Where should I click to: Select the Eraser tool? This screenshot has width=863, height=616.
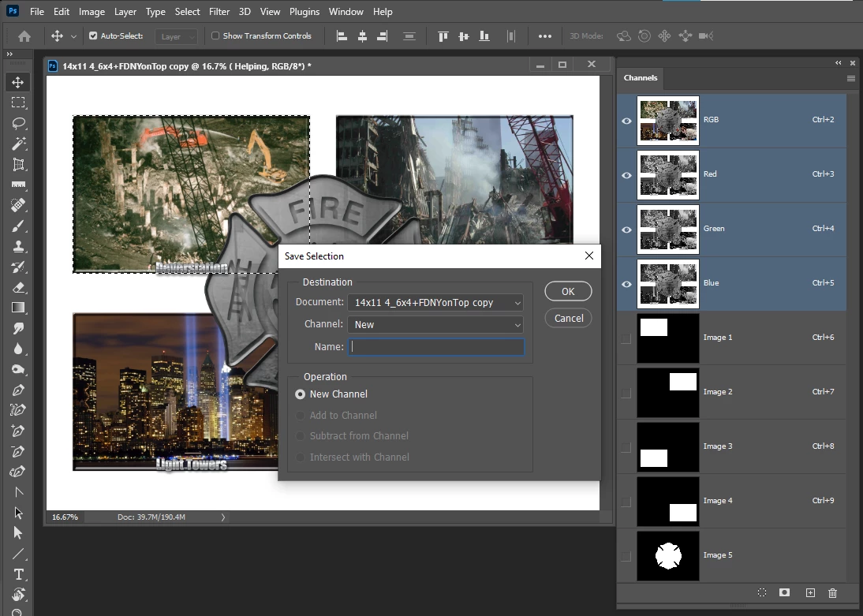pos(17,287)
